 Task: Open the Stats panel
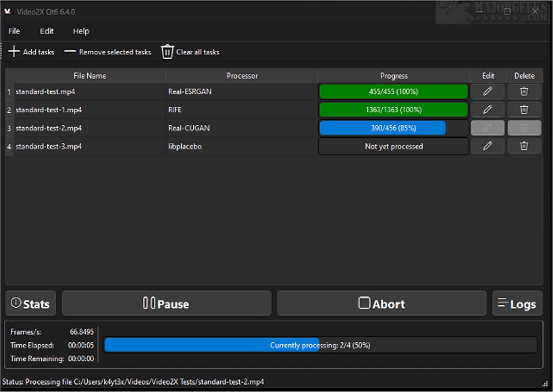pos(30,304)
